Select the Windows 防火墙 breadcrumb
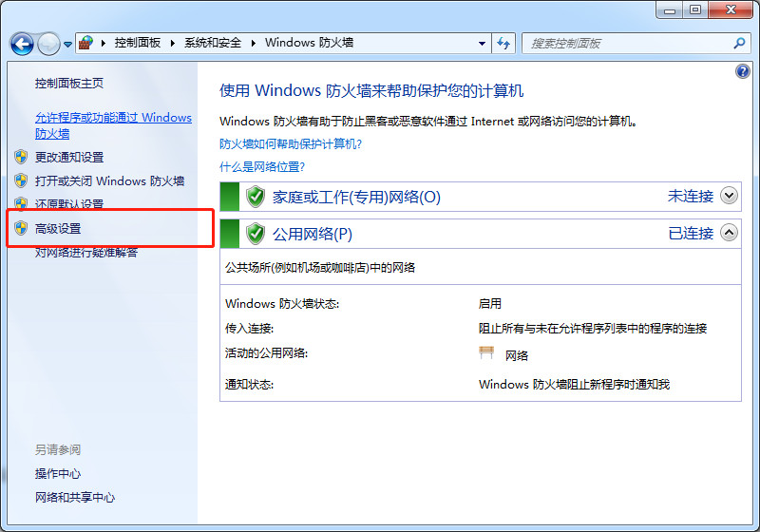This screenshot has width=760, height=532. coord(310,43)
